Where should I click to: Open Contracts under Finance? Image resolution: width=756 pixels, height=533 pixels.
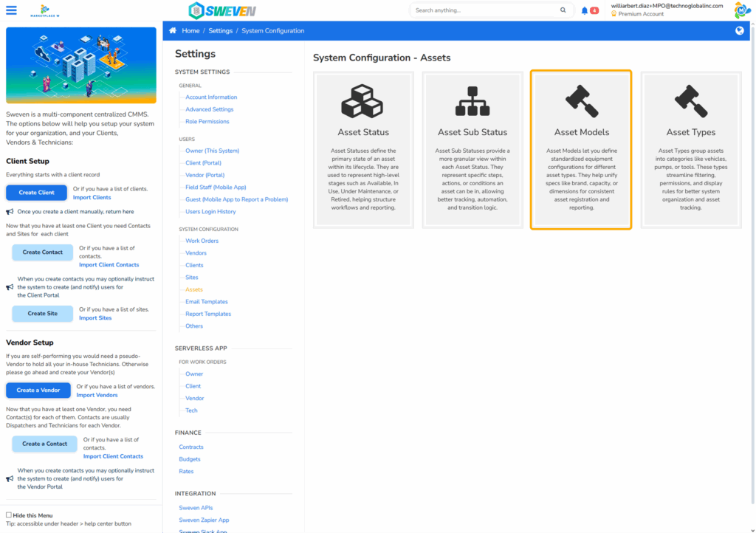[x=191, y=447]
